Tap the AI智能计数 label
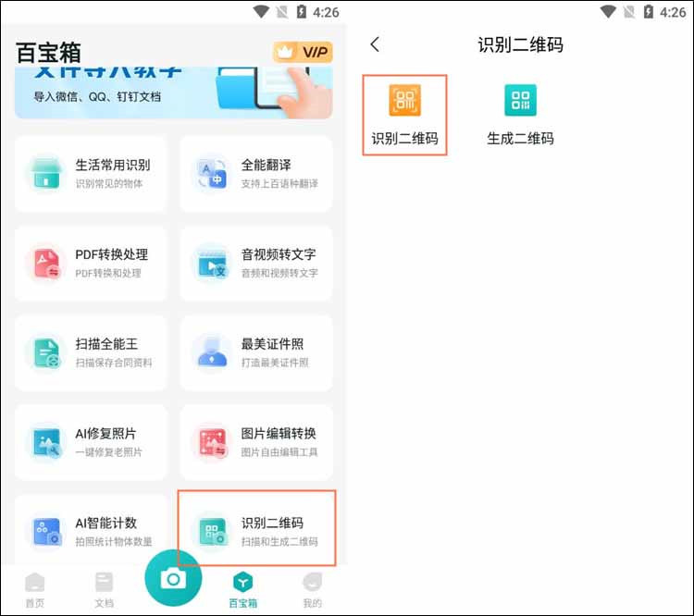Image resolution: width=694 pixels, height=616 pixels. coord(105,523)
